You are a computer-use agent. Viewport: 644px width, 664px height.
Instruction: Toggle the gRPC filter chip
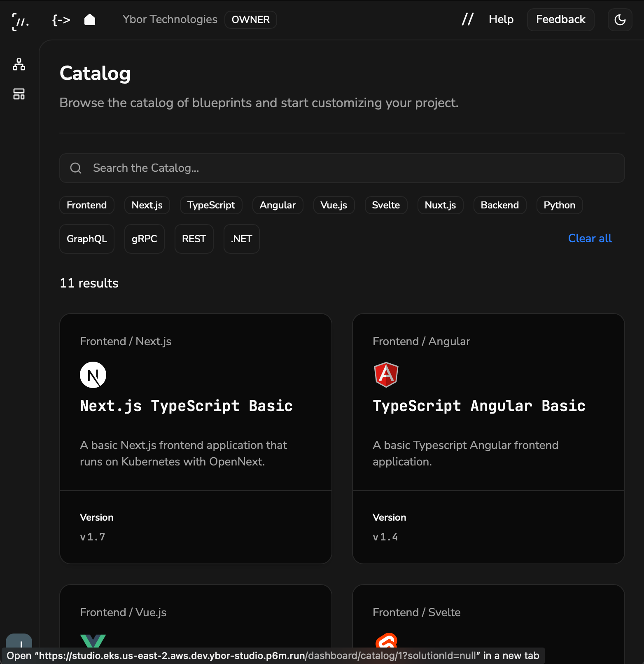click(145, 239)
